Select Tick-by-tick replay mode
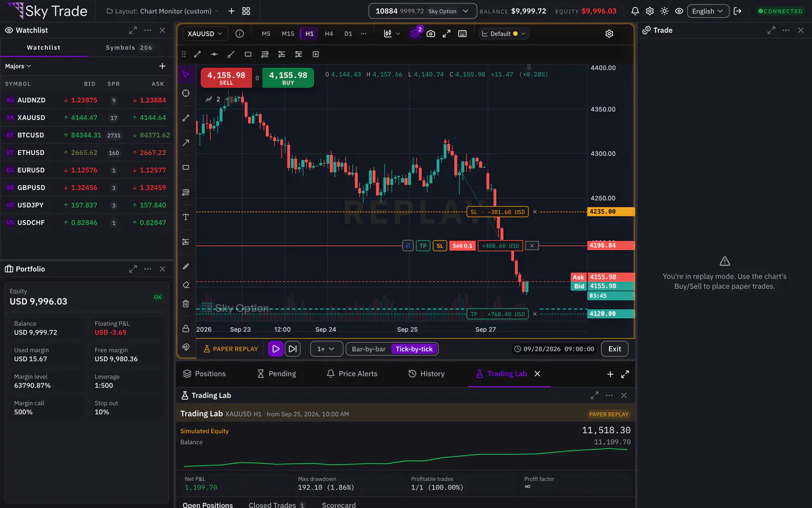Screen dimensions: 812x508 (x=414, y=349)
